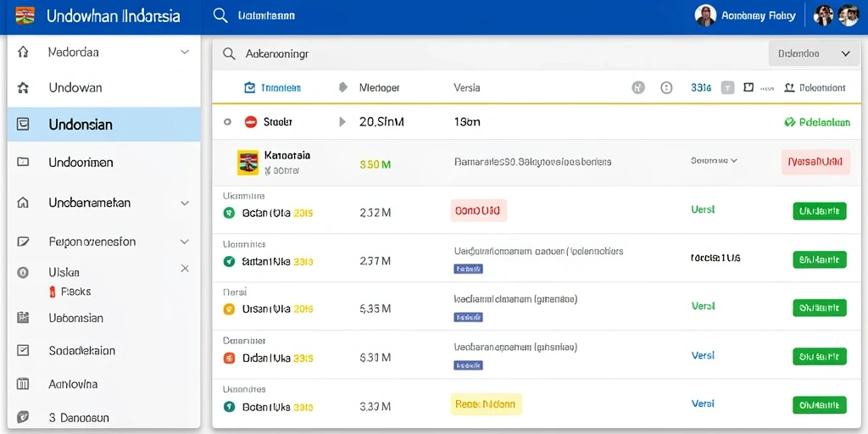Click the Aoronmay Flohy account name
The height and width of the screenshot is (434, 868).
pos(759,16)
